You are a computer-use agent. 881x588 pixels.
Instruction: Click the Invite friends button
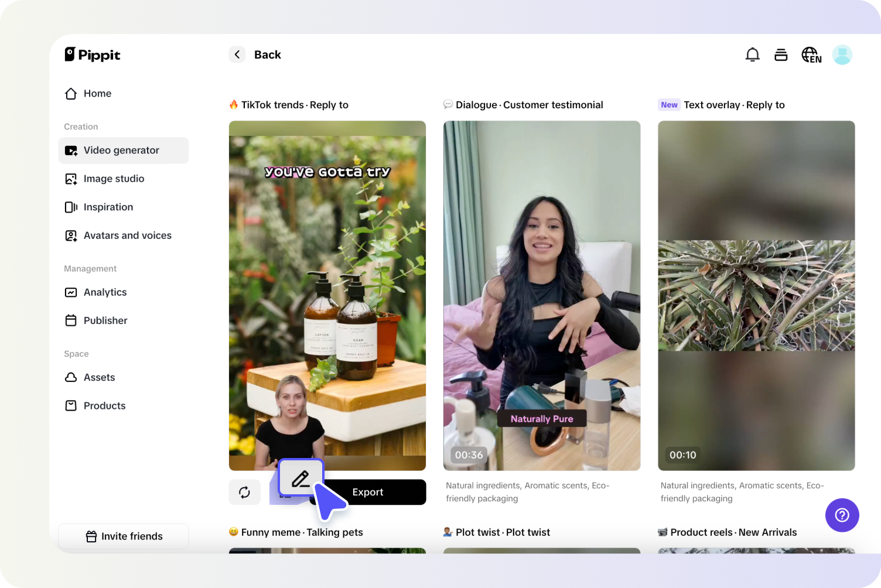pyautogui.click(x=124, y=536)
